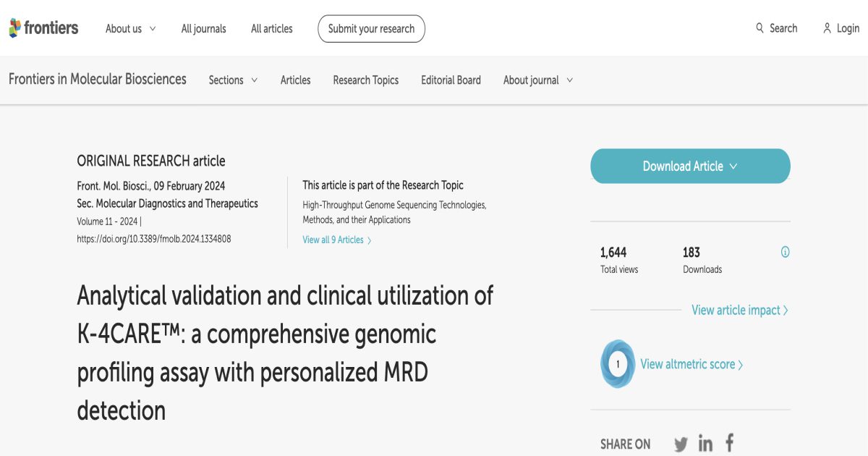Share the article on LinkedIn
The width and height of the screenshot is (868, 456).
(705, 443)
